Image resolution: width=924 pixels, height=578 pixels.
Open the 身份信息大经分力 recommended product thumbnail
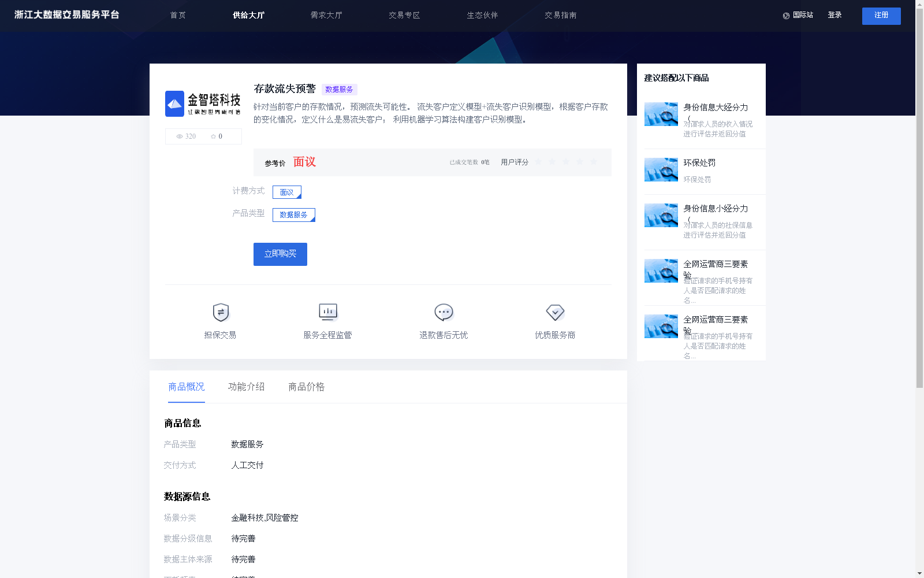pyautogui.click(x=661, y=114)
